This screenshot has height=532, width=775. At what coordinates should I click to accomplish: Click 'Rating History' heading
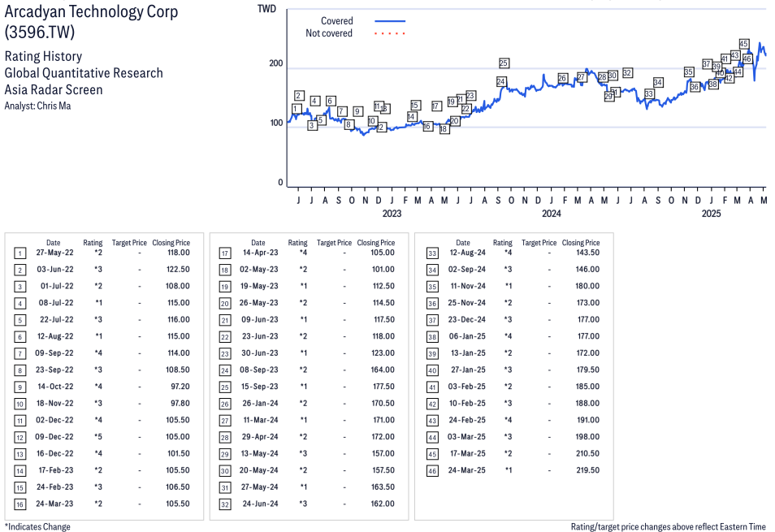44,56
